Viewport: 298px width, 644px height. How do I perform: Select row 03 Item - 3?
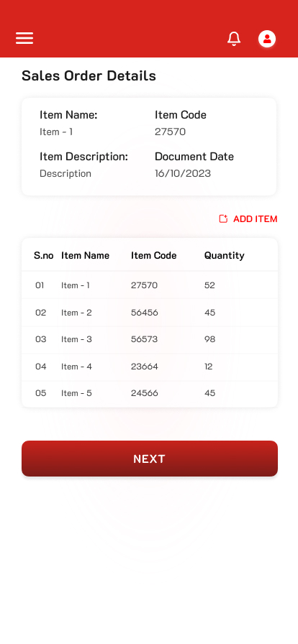tap(150, 339)
